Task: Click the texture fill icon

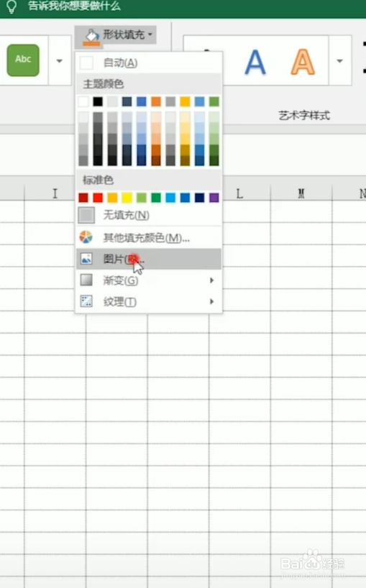Action: pos(86,301)
